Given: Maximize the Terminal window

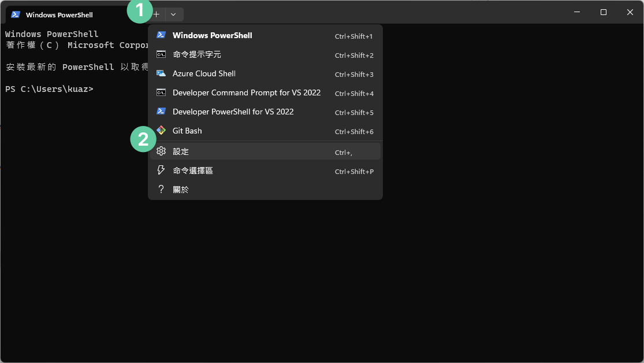Looking at the screenshot, I should [603, 12].
